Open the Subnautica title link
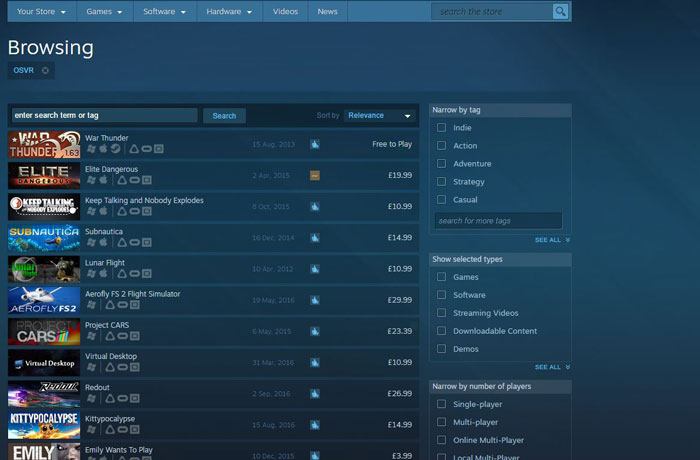This screenshot has width=700, height=460. [104, 231]
